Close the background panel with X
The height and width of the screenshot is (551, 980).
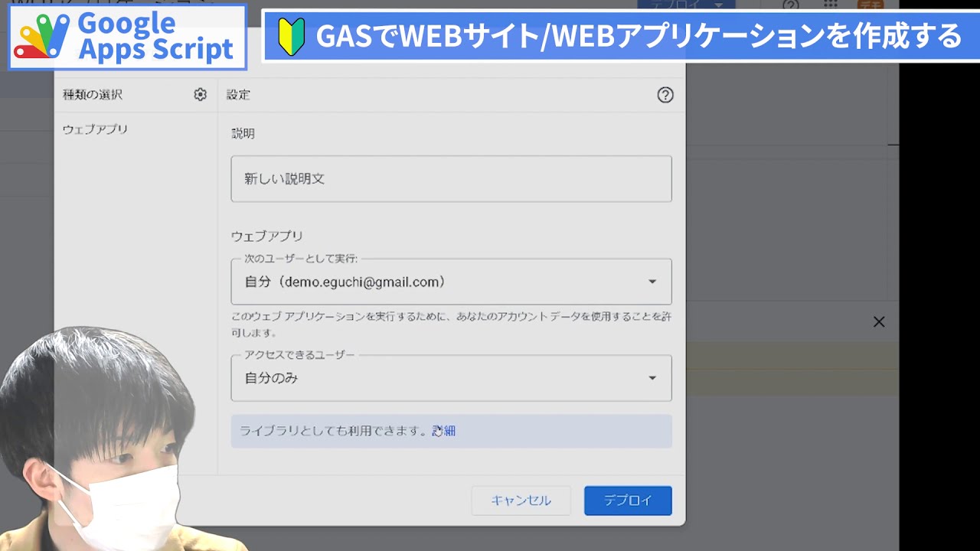pyautogui.click(x=879, y=322)
